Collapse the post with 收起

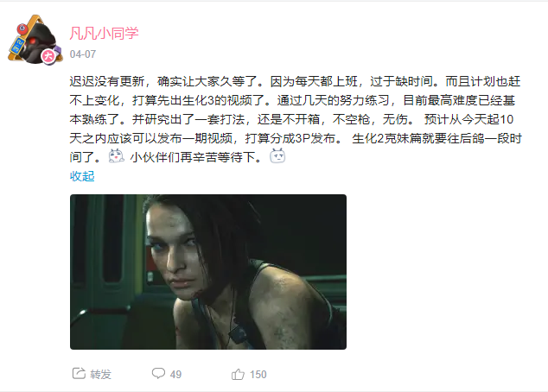pyautogui.click(x=82, y=176)
